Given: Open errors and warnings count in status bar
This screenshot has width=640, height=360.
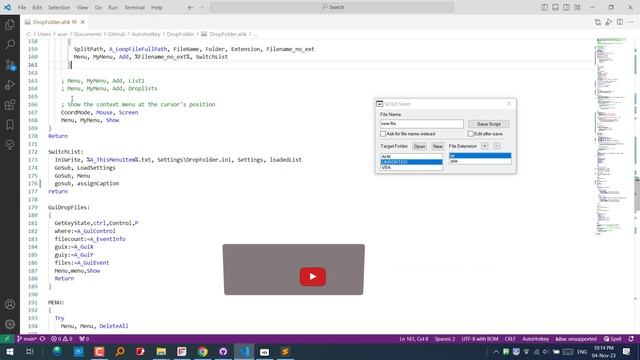Looking at the screenshot, I should point(62,339).
